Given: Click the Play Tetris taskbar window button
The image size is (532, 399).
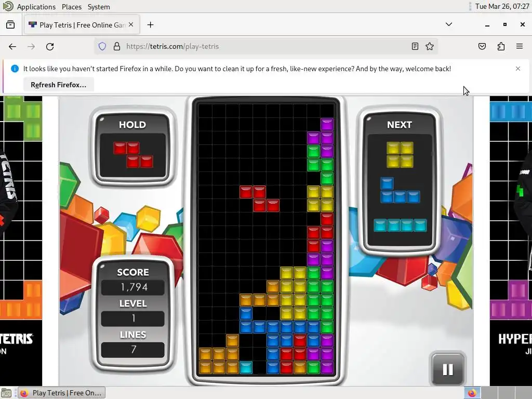Looking at the screenshot, I should (x=62, y=393).
